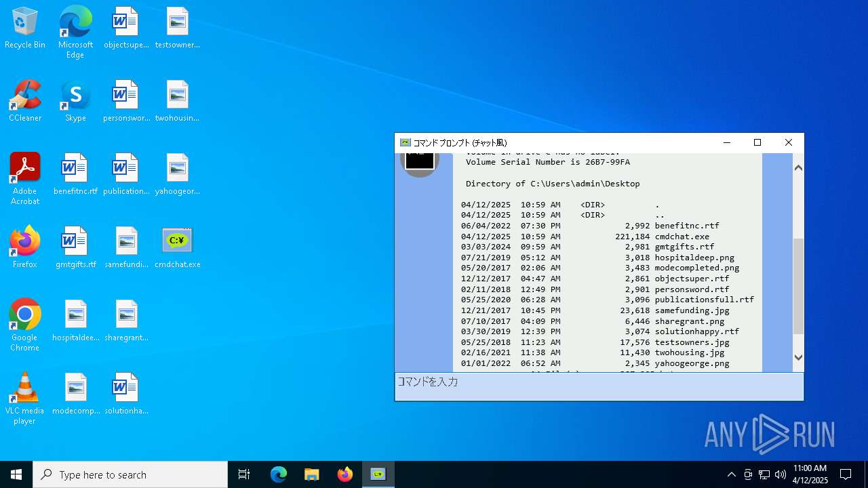Click the taskbar search box
Image resolution: width=868 pixels, height=488 pixels.
pyautogui.click(x=130, y=474)
